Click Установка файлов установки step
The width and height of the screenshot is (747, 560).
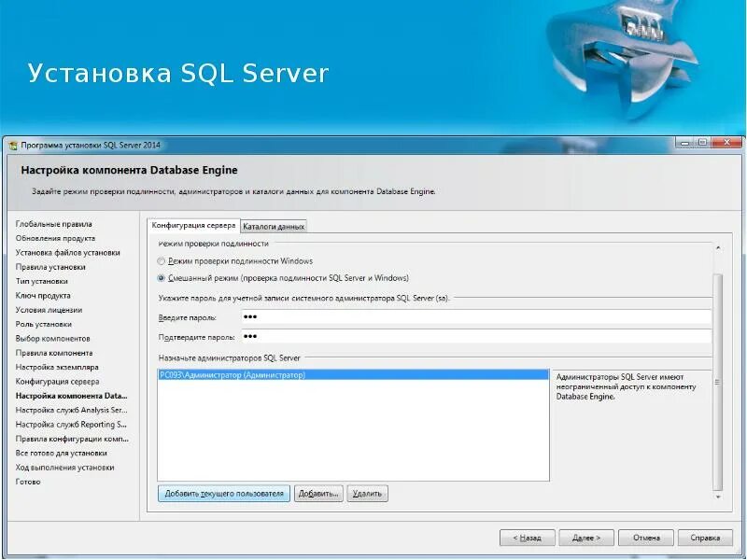tap(67, 252)
